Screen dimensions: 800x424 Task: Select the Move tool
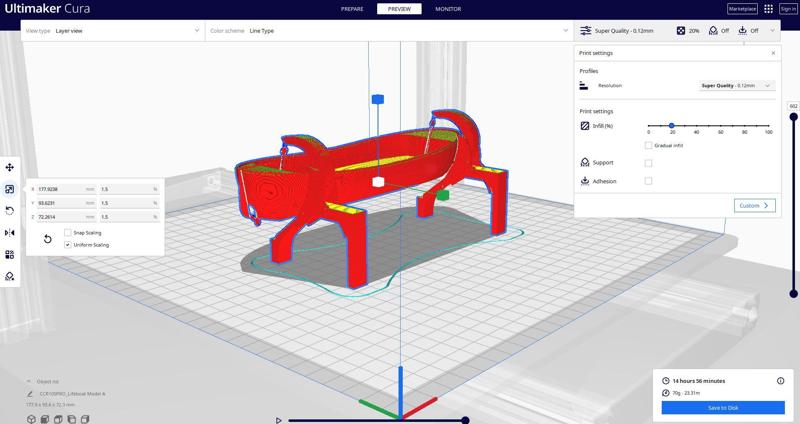point(9,167)
